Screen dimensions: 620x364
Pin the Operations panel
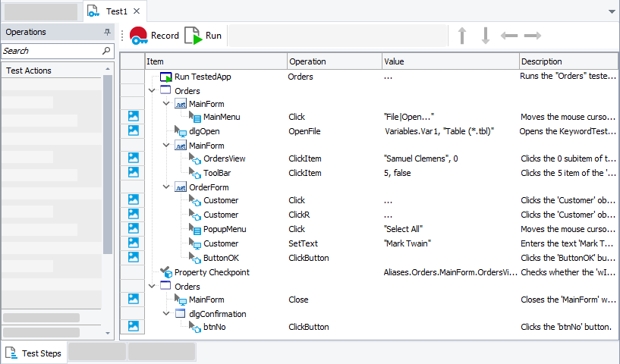pos(107,33)
